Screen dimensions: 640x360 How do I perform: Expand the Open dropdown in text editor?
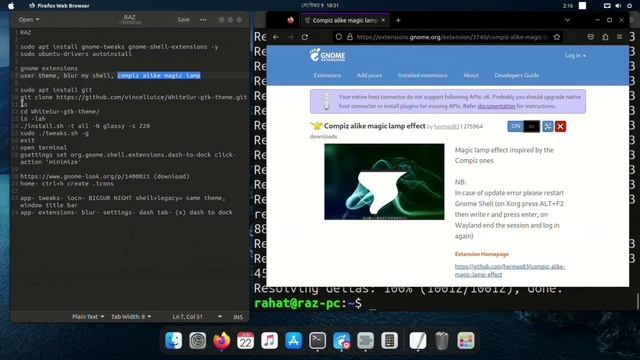click(29, 20)
